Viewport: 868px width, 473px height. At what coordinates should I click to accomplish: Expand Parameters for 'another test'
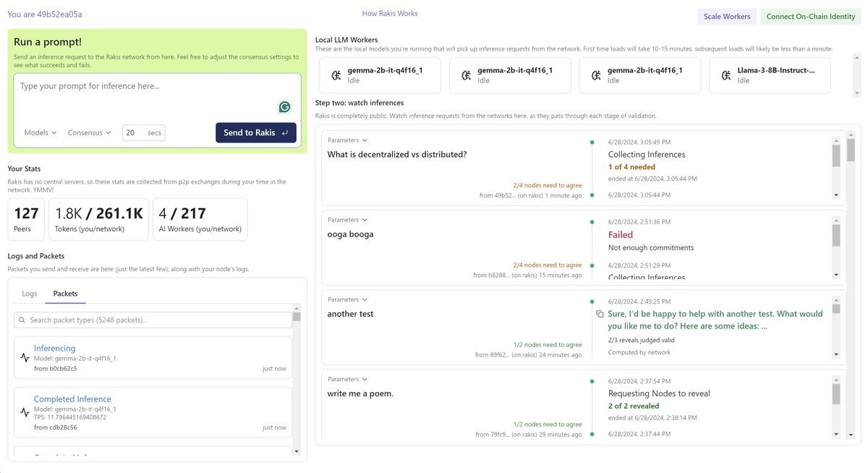coord(347,299)
